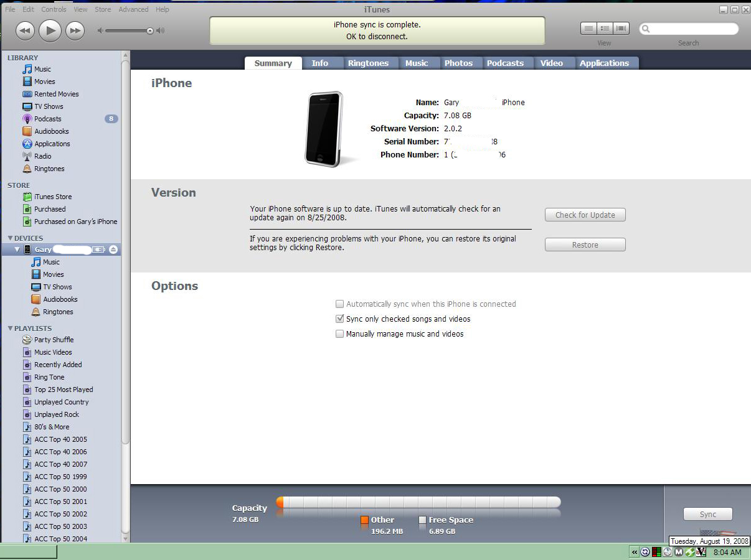Click the podcasts unplayed count badge
Image resolution: width=751 pixels, height=560 pixels.
point(111,119)
